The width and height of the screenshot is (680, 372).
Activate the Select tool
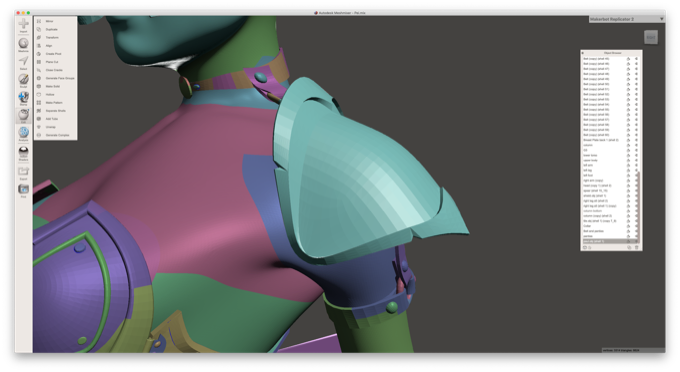coord(23,62)
